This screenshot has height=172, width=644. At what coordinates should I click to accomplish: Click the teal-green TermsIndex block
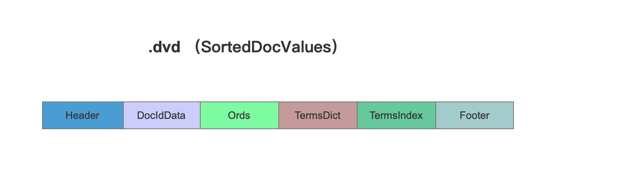(x=397, y=115)
